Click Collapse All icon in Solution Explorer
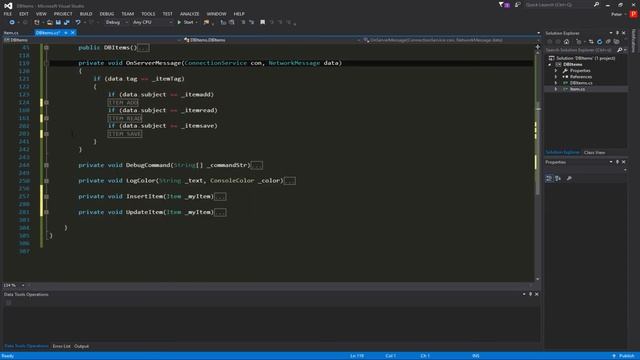This screenshot has width=640, height=360. click(x=608, y=42)
